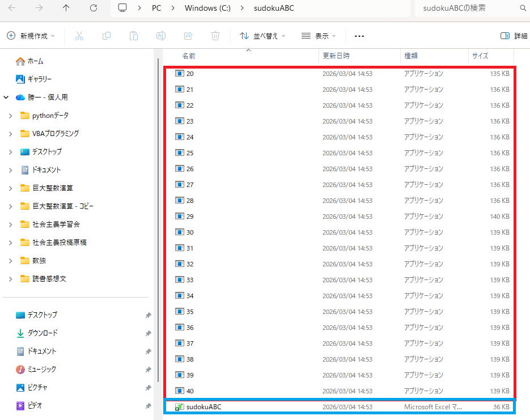Expand the 数独 folder in sidebar
This screenshot has width=530, height=420.
[x=10, y=261]
